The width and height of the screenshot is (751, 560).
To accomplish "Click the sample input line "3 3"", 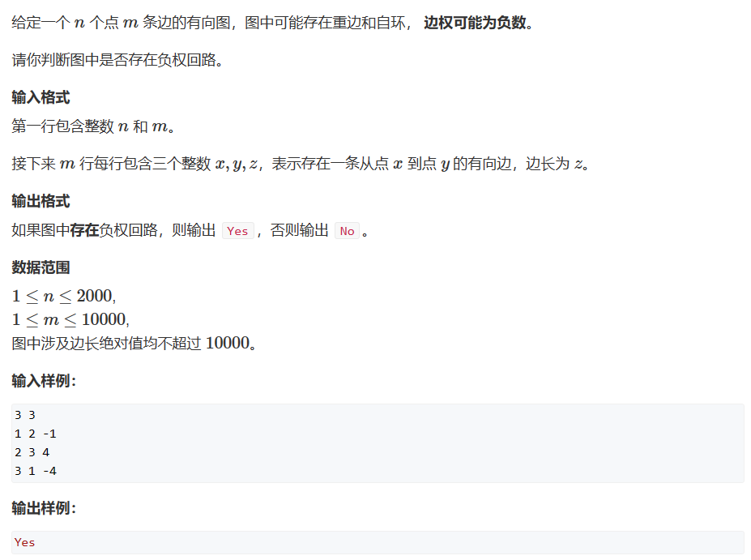I will point(25,415).
